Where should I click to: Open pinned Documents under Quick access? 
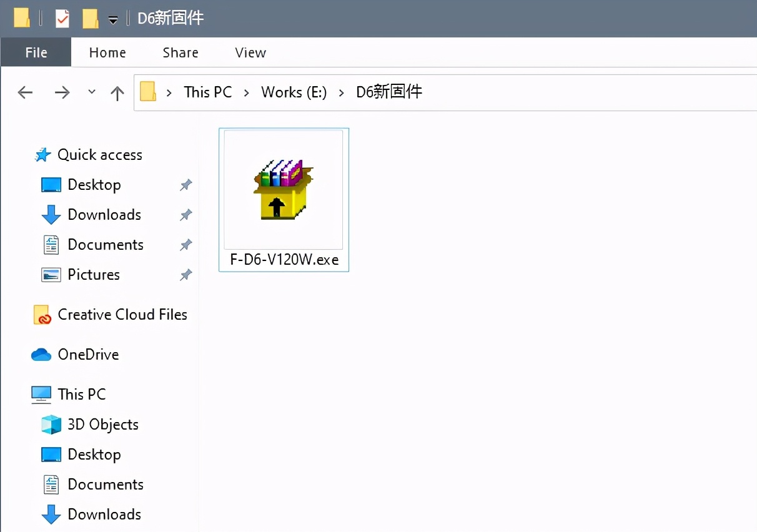[106, 245]
